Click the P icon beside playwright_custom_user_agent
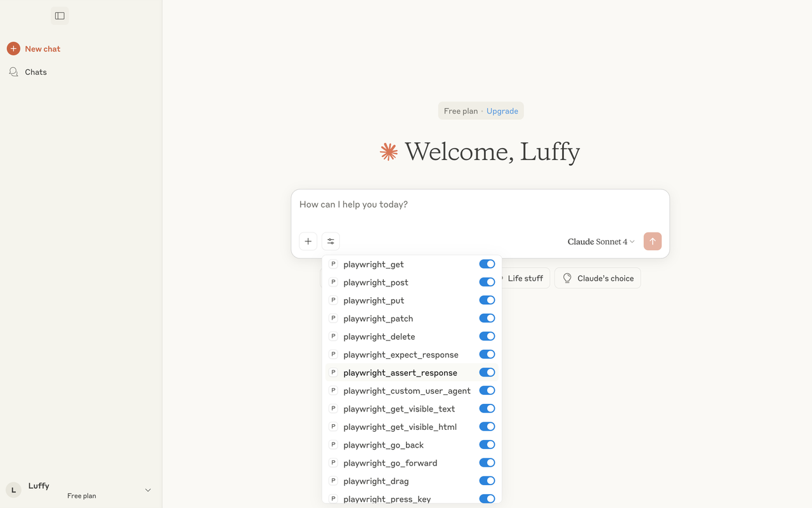 point(333,391)
